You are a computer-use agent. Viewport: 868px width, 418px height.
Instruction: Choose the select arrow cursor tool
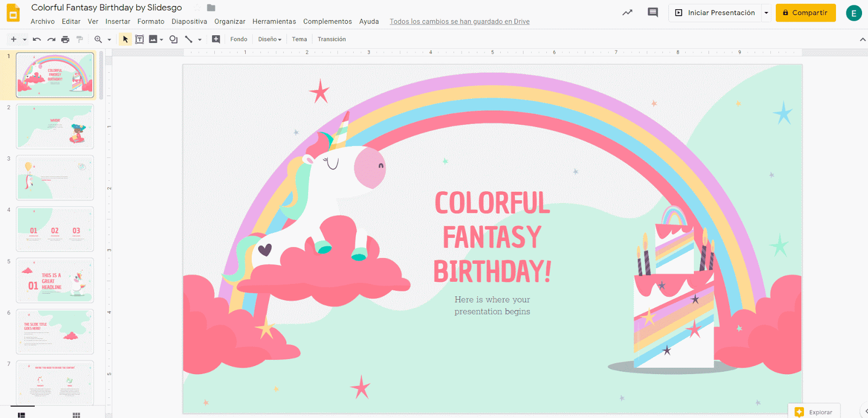[x=125, y=39]
